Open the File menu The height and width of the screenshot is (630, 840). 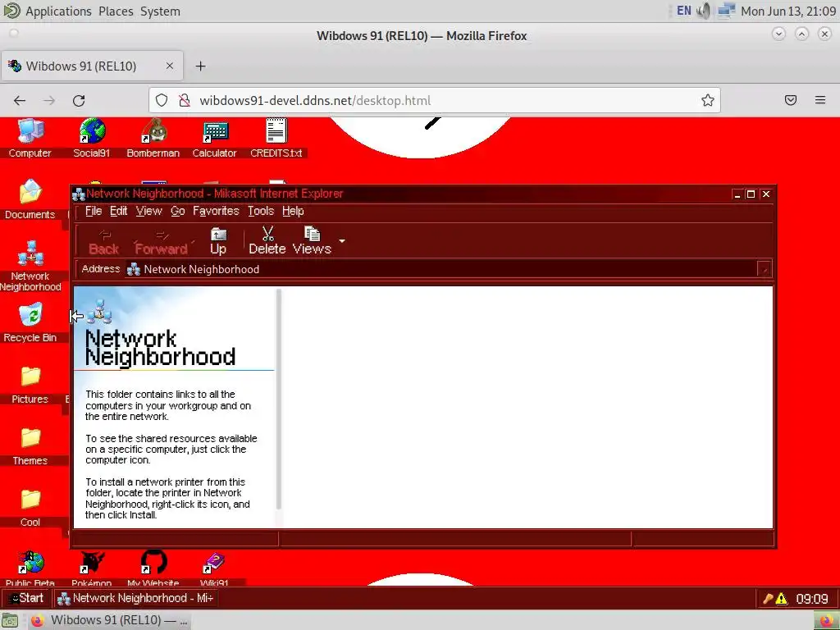coord(94,211)
